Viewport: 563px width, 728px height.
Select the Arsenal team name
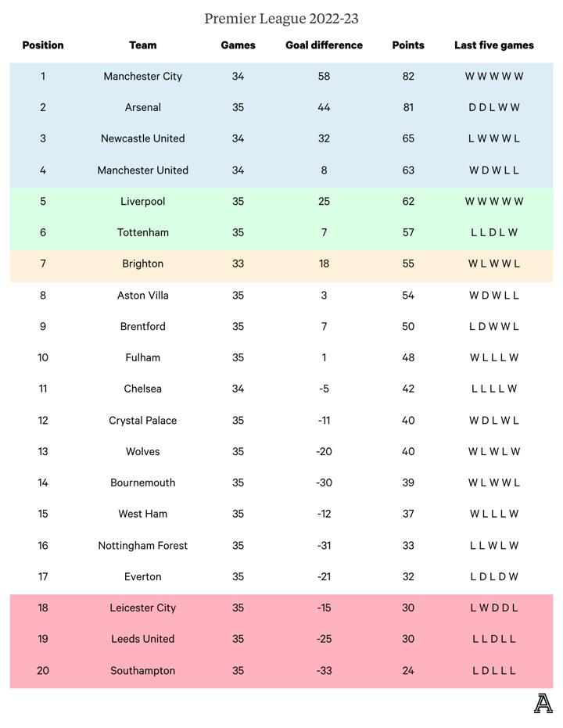[x=143, y=108]
